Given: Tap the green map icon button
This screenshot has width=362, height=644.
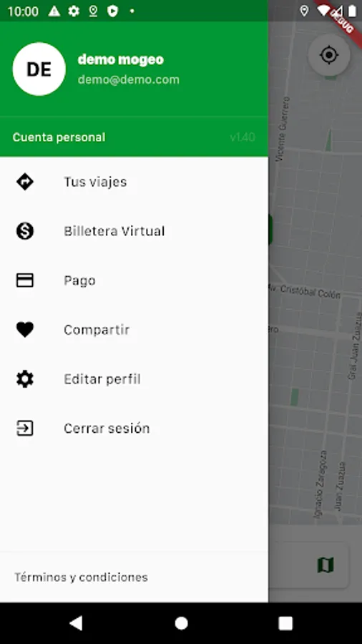Looking at the screenshot, I should [x=326, y=565].
